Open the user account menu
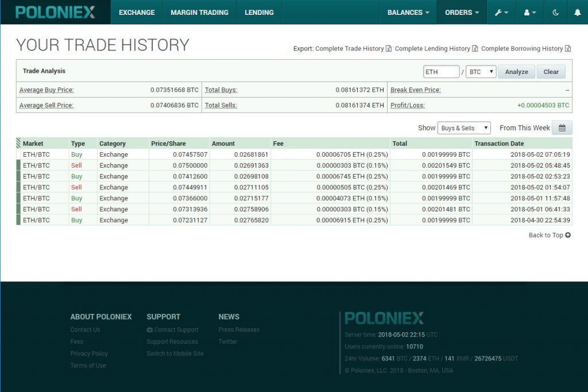Image resolution: width=588 pixels, height=392 pixels. (529, 13)
